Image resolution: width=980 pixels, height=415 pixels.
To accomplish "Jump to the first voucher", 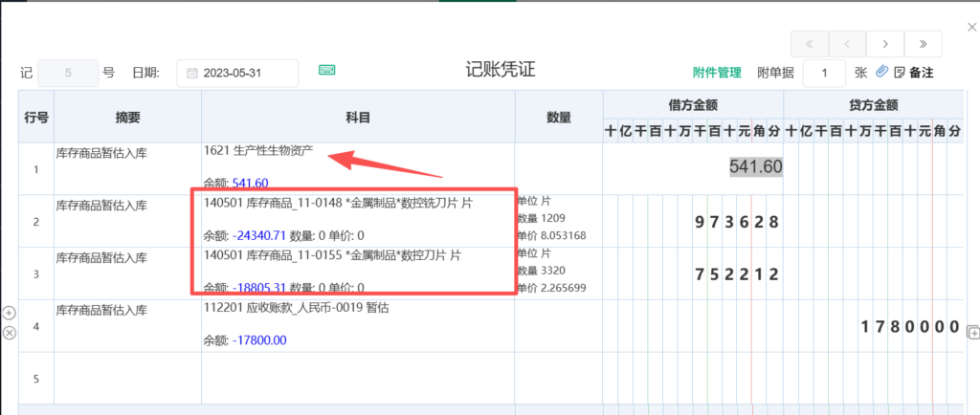I will point(810,44).
